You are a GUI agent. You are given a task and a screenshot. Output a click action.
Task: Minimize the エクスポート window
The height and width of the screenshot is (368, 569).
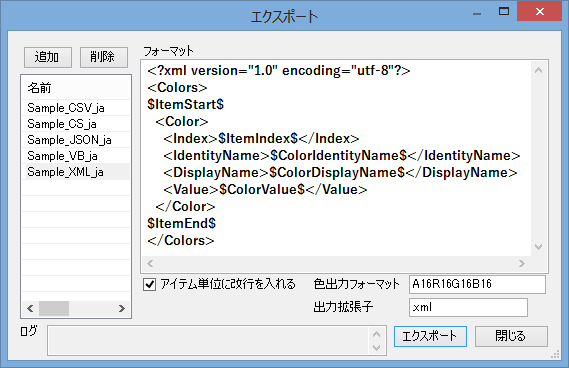(477, 13)
